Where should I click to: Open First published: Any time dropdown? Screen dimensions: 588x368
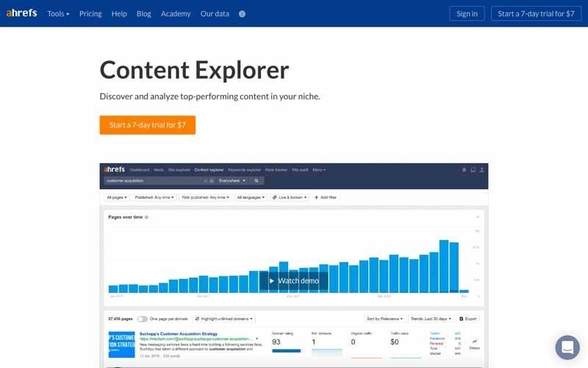point(205,197)
